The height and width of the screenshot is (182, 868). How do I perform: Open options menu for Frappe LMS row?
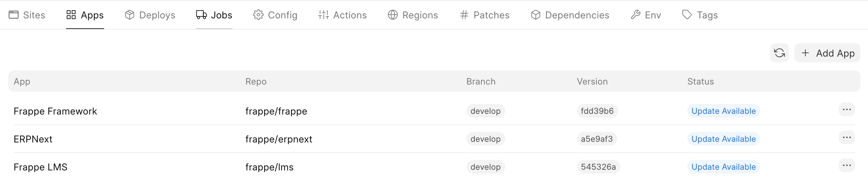pyautogui.click(x=847, y=166)
